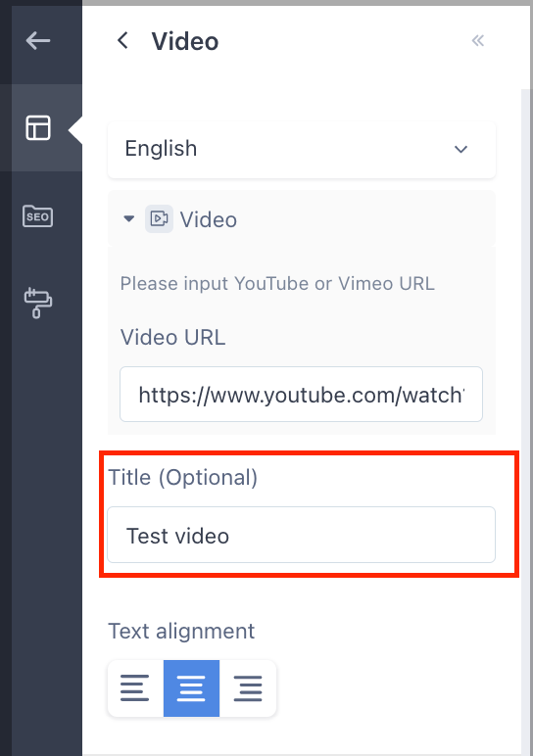Image resolution: width=533 pixels, height=756 pixels.
Task: Click the Video section header label
Action: [x=209, y=220]
